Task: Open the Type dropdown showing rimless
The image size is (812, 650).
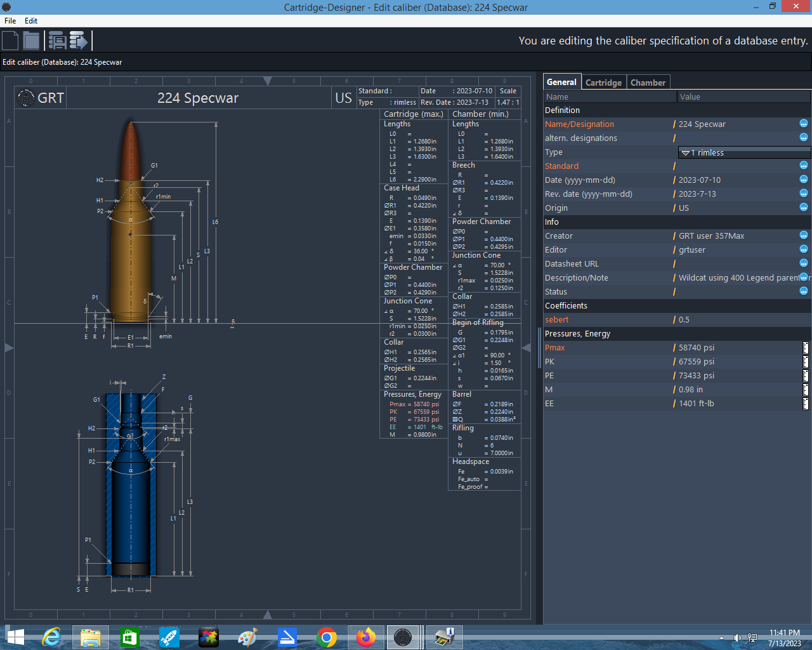Action: click(744, 152)
